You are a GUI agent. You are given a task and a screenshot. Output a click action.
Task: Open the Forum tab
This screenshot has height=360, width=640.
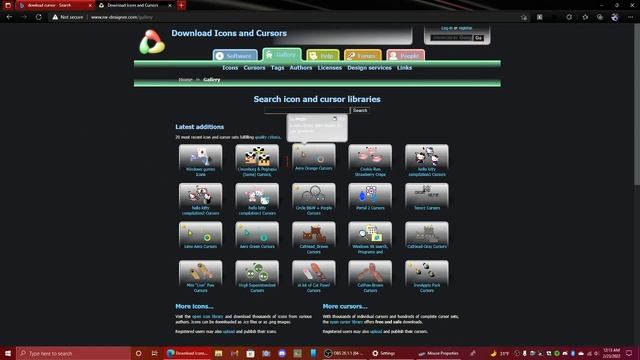point(362,56)
